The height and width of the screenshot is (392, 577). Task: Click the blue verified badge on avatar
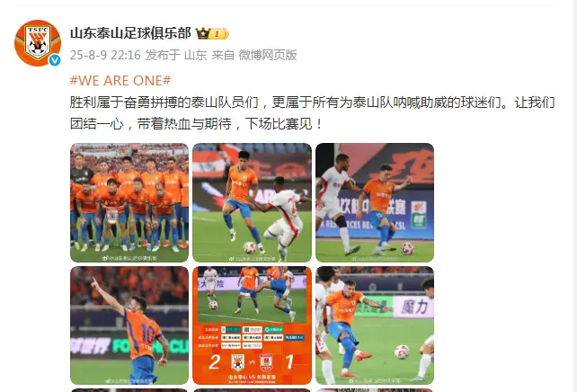tap(55, 60)
